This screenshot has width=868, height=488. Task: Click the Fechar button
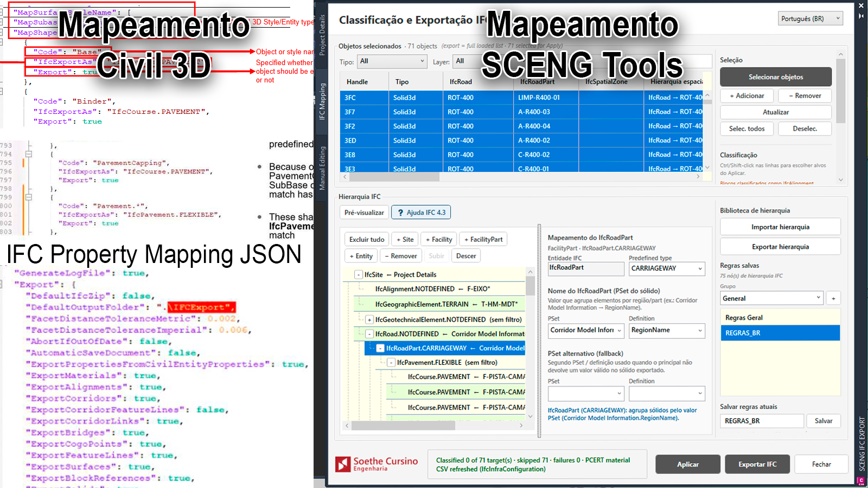[821, 464]
